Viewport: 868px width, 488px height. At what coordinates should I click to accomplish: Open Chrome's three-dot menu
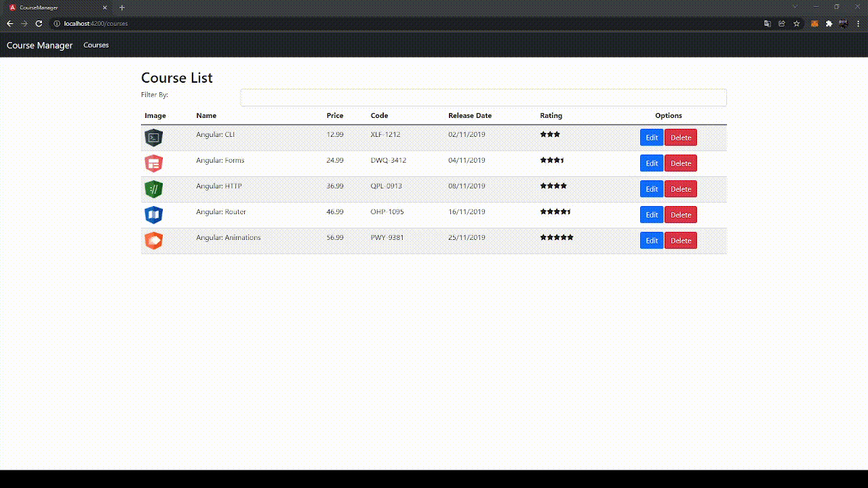tap(859, 24)
